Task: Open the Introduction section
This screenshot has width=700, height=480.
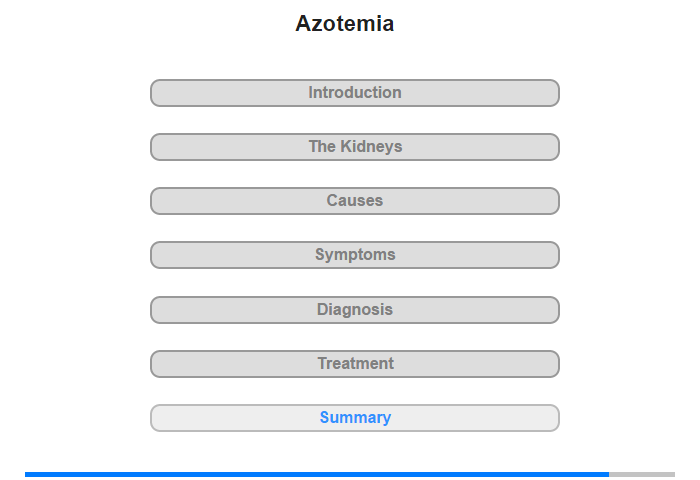Action: pos(355,93)
